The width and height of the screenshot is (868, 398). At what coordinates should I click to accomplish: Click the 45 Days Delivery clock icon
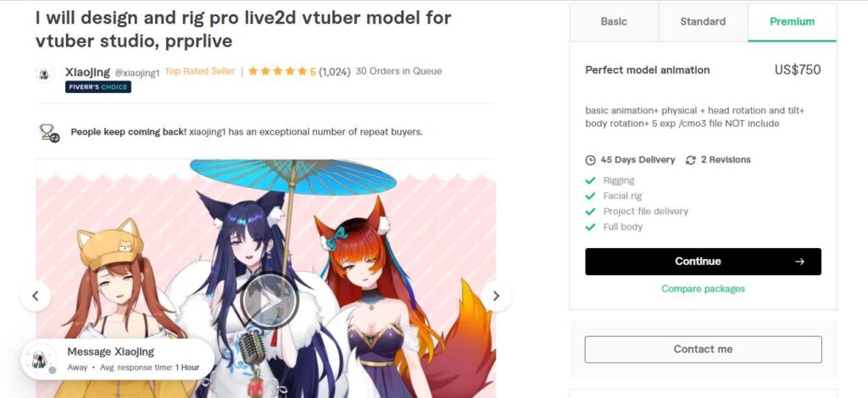(590, 160)
